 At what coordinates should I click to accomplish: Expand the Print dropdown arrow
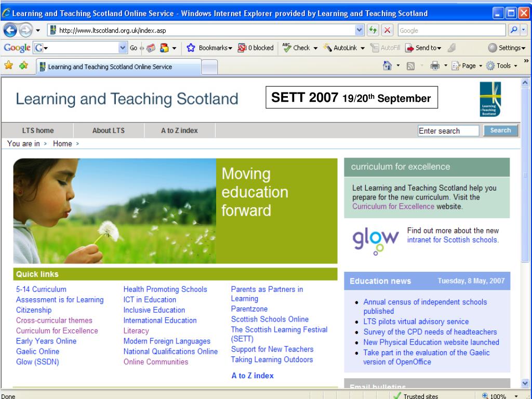click(x=445, y=66)
